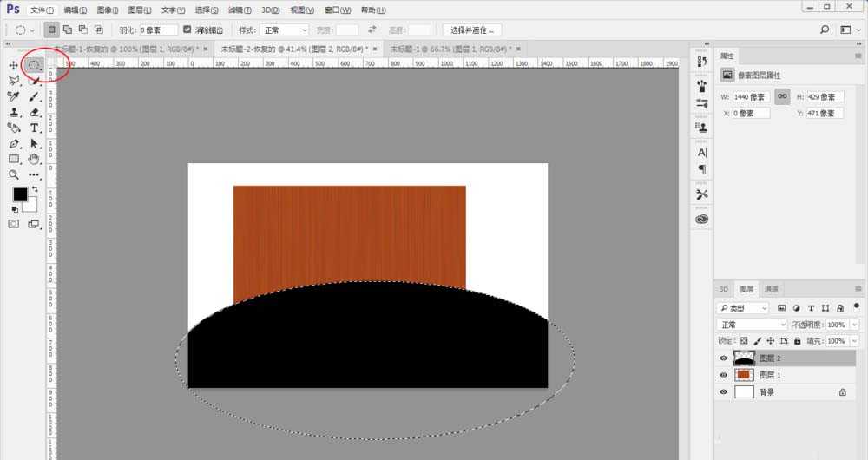
Task: Open the 样式 style dropdown
Action: pos(285,30)
